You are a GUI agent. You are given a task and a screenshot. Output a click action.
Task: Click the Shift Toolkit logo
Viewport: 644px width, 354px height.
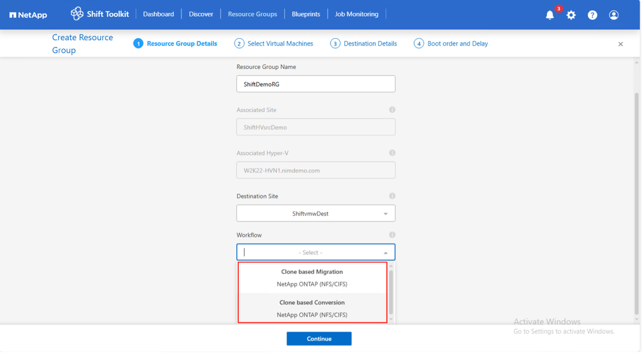pyautogui.click(x=100, y=14)
